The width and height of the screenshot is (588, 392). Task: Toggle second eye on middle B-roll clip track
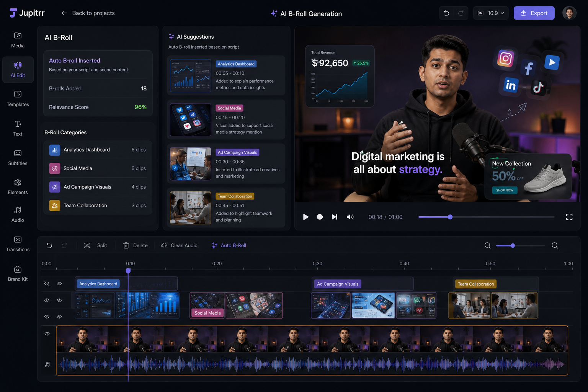point(59,300)
